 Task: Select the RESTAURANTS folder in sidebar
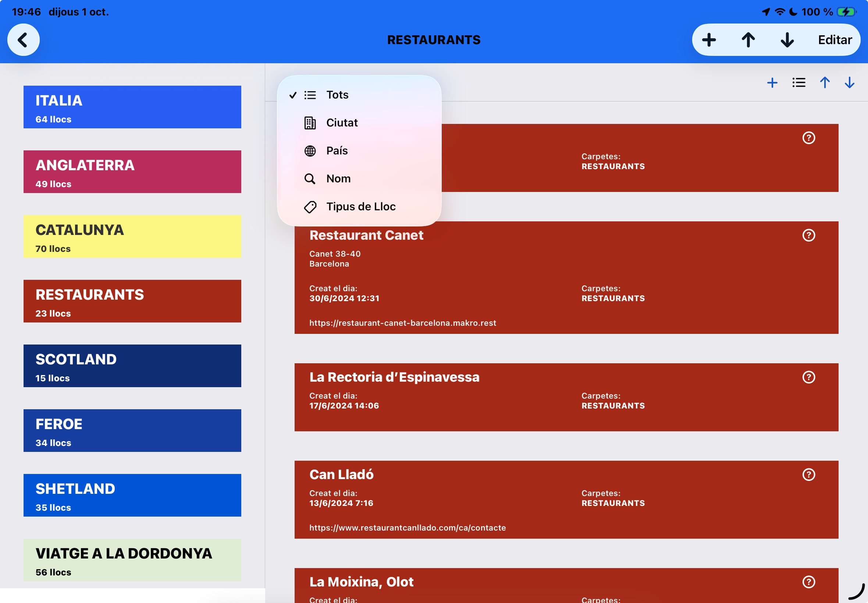pyautogui.click(x=132, y=301)
